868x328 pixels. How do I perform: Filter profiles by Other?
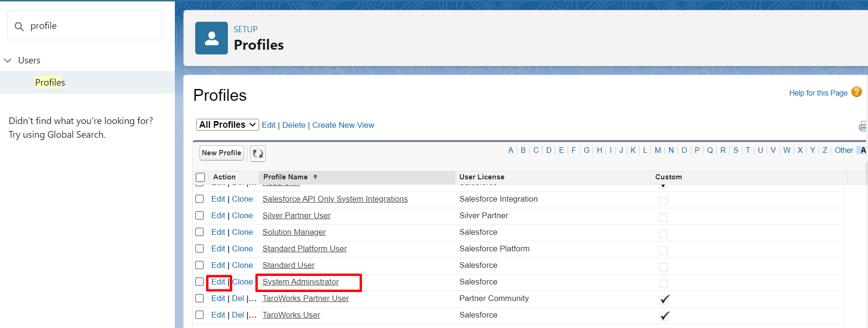(x=843, y=151)
